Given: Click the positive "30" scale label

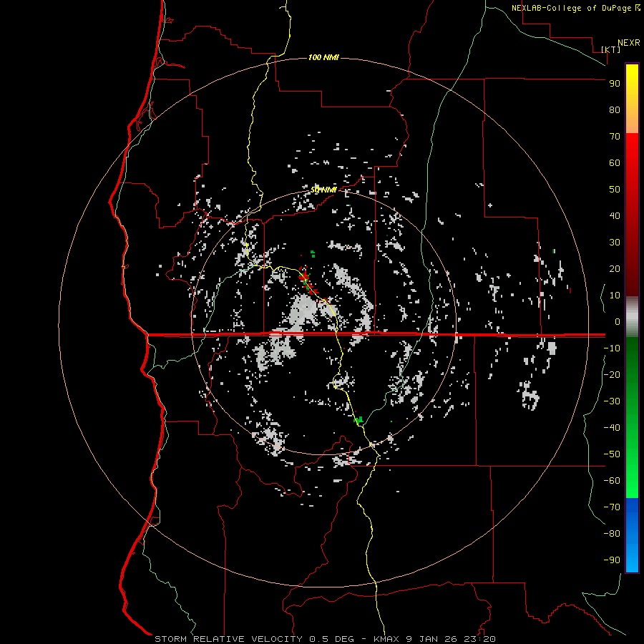Looking at the screenshot, I should click(x=615, y=243).
